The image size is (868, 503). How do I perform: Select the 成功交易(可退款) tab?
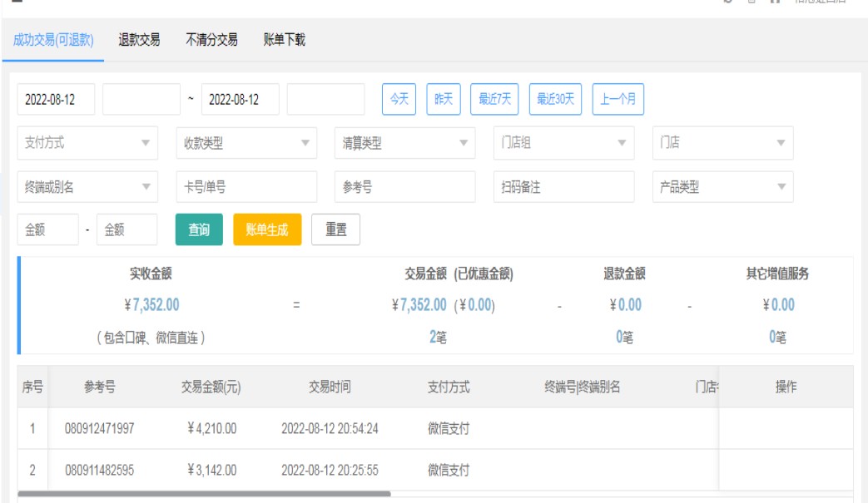[53, 40]
